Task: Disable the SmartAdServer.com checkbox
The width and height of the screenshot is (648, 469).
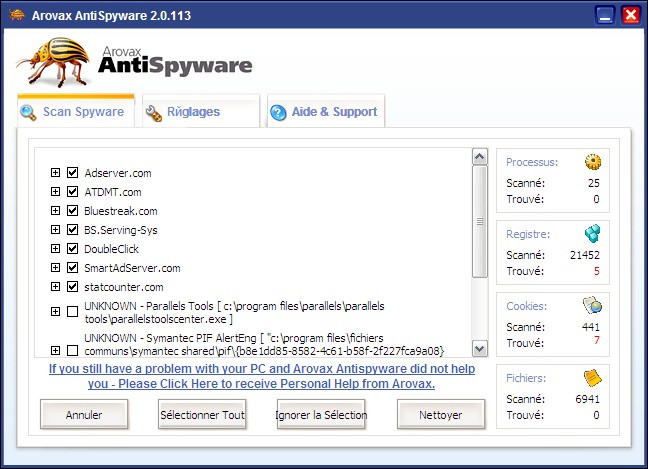Action: tap(72, 267)
